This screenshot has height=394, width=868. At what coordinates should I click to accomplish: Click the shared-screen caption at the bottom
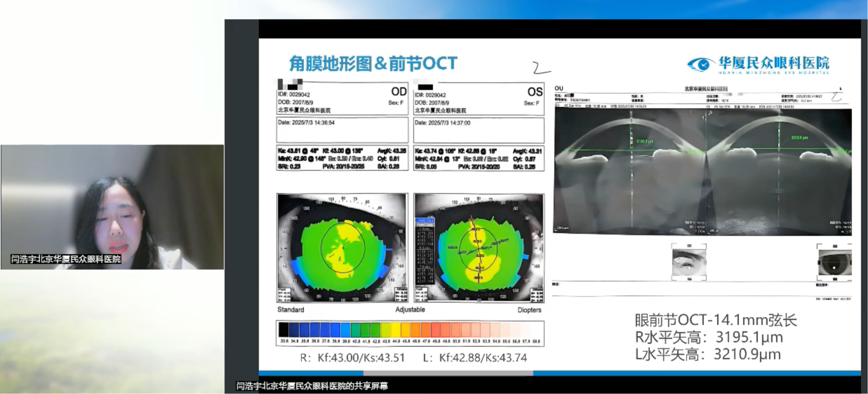(x=312, y=386)
